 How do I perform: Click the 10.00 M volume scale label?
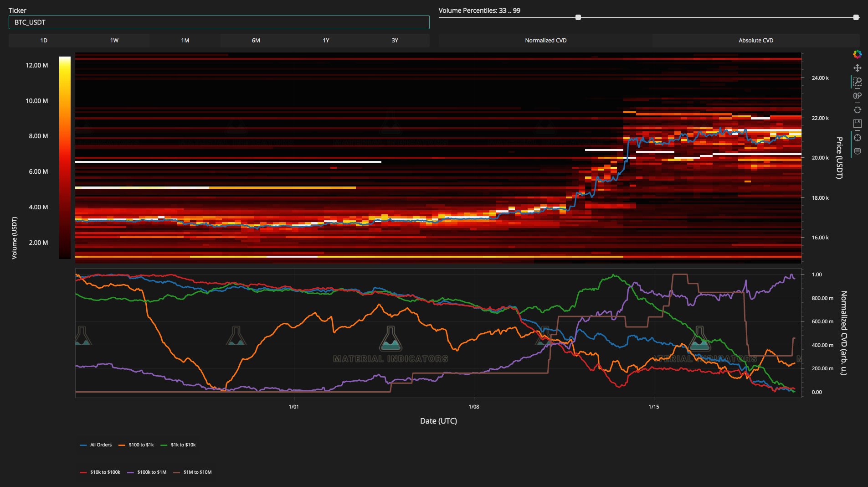point(37,101)
